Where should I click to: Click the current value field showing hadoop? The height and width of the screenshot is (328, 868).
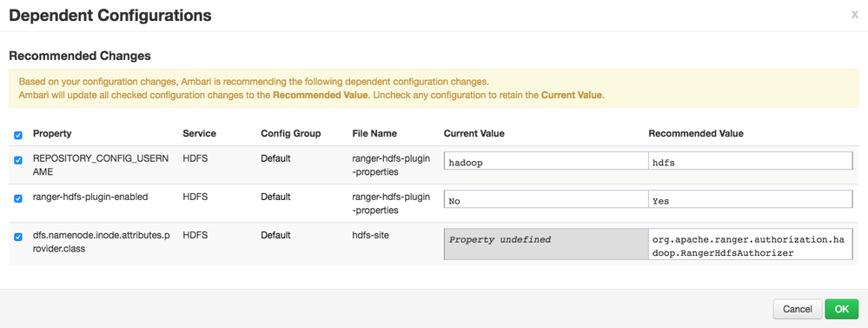tap(546, 161)
